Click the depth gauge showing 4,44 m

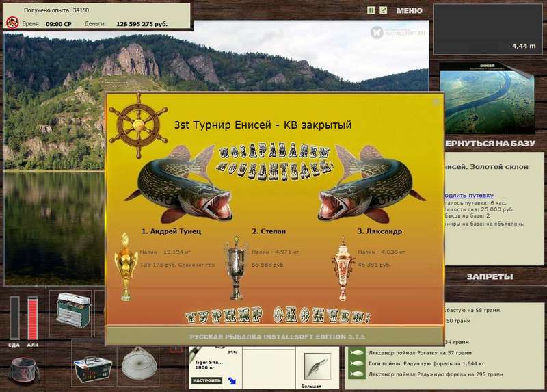488,29
